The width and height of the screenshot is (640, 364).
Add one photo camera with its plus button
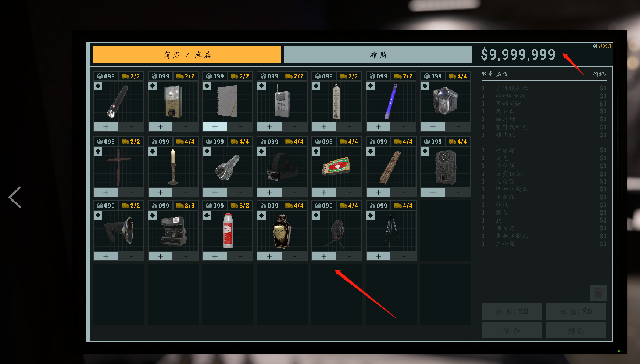tap(160, 256)
